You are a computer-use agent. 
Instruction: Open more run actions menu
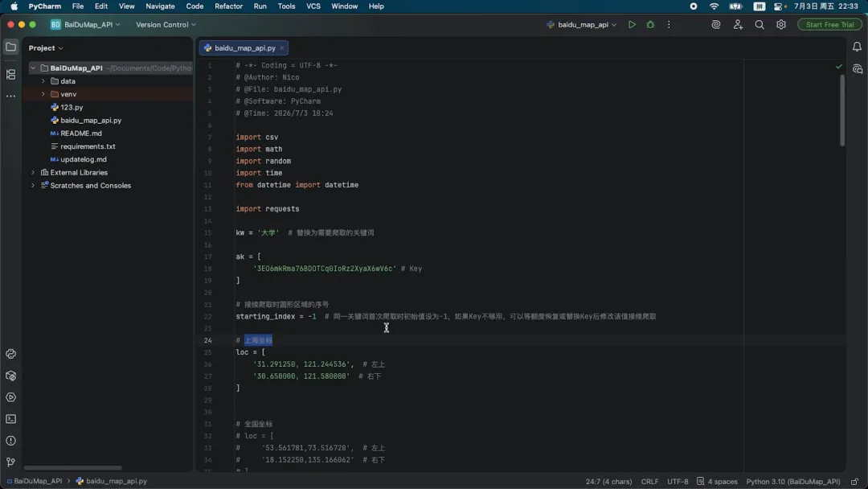click(x=669, y=25)
